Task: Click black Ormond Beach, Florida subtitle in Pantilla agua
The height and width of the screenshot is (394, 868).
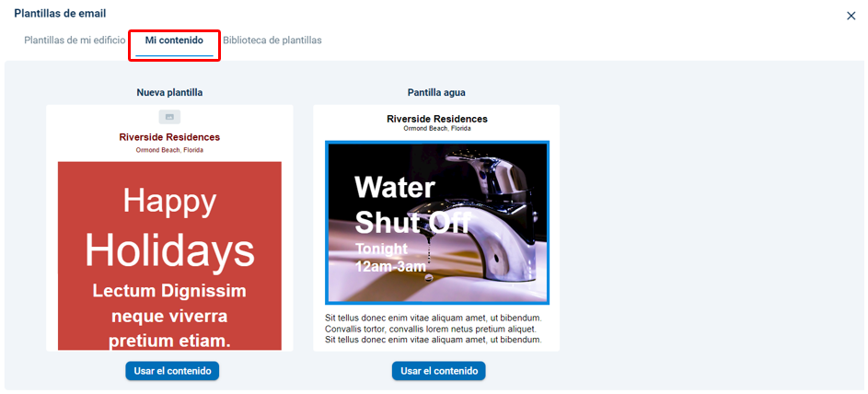Action: [x=437, y=128]
